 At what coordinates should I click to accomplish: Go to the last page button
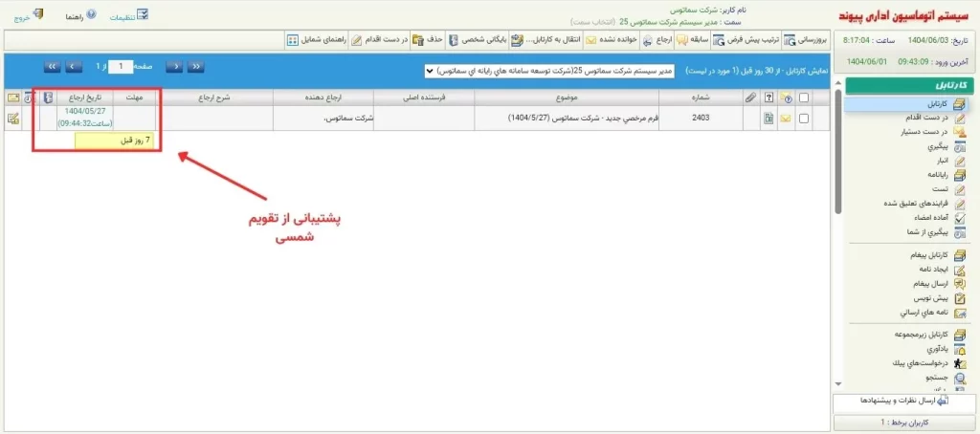[x=54, y=66]
